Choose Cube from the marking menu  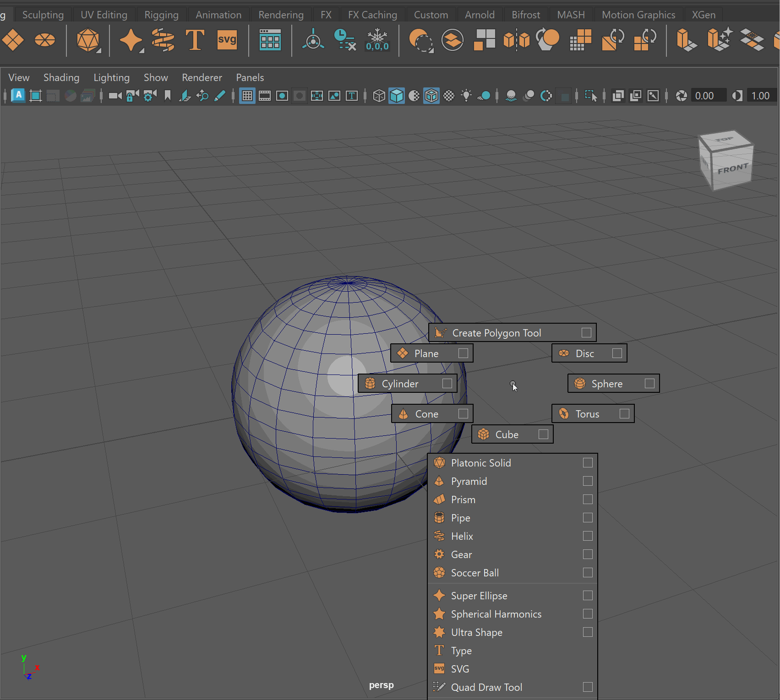pos(507,434)
